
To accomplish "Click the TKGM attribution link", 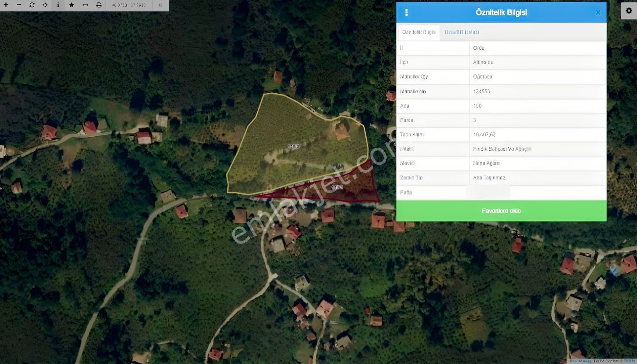I will click(629, 361).
